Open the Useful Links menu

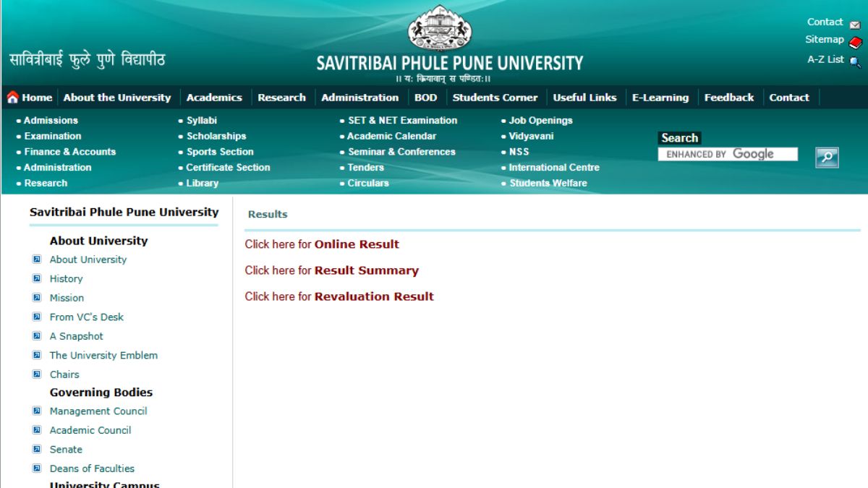tap(584, 98)
